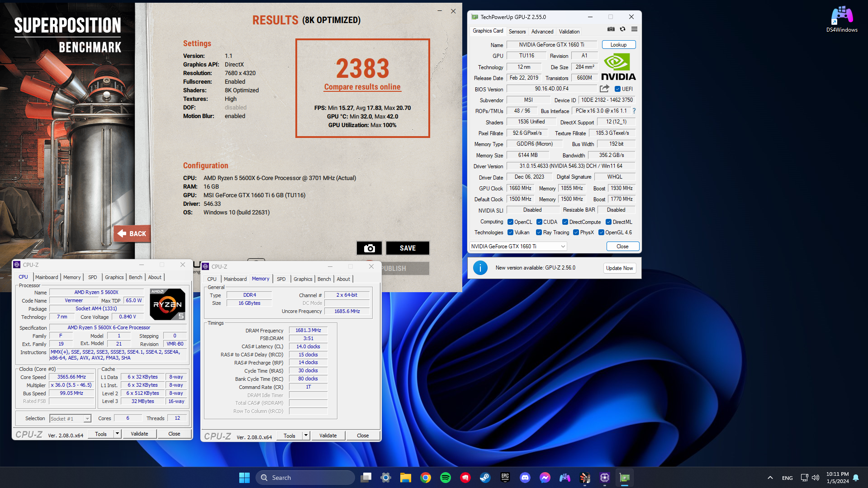
Task: Show hidden tray icons chevron
Action: click(770, 478)
